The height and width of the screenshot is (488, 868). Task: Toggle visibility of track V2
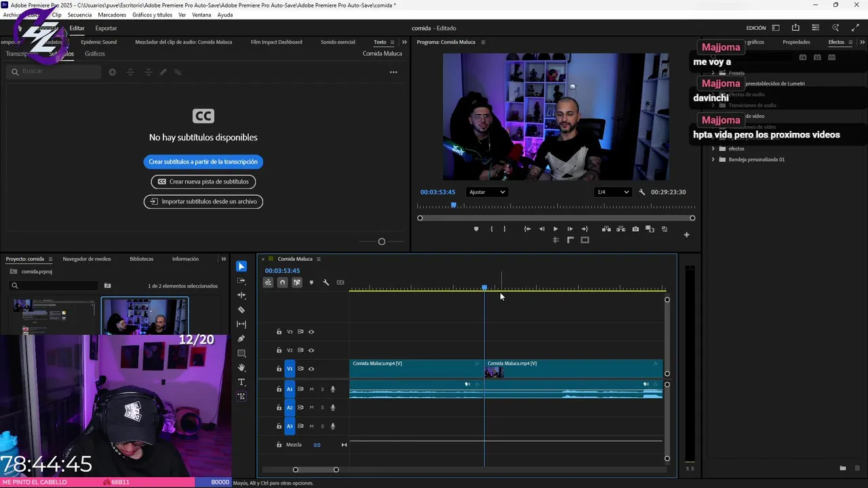(x=311, y=350)
